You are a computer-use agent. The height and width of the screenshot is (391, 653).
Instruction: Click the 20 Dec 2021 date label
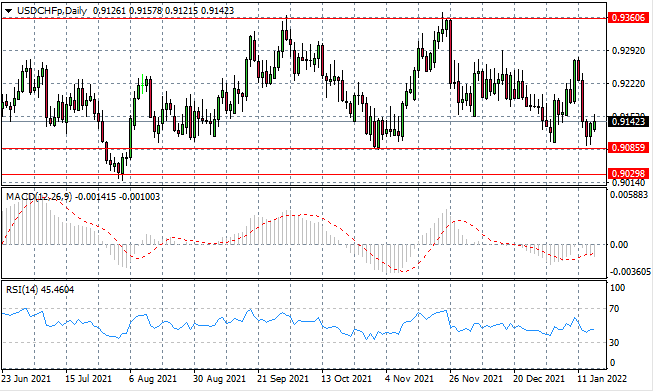pos(539,379)
